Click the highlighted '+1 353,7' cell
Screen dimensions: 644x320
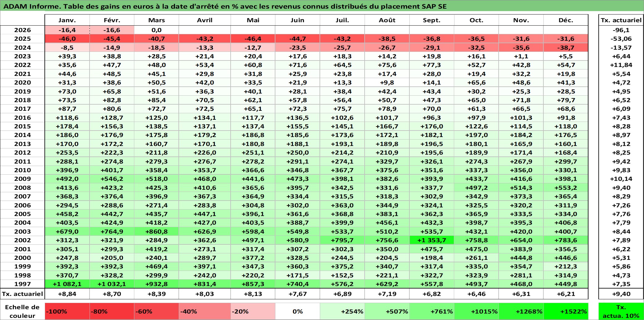pyautogui.click(x=432, y=240)
